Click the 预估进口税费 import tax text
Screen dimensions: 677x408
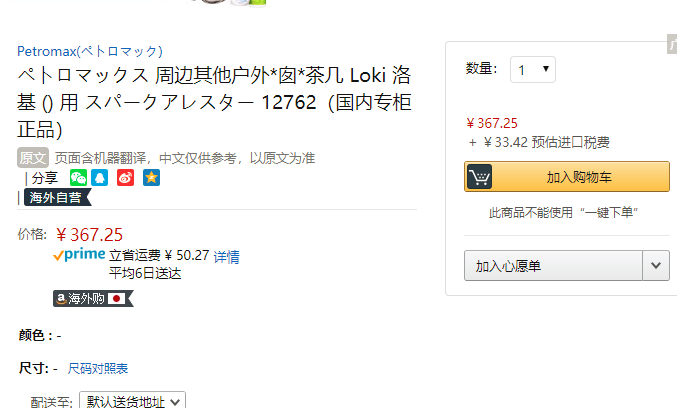tap(570, 142)
